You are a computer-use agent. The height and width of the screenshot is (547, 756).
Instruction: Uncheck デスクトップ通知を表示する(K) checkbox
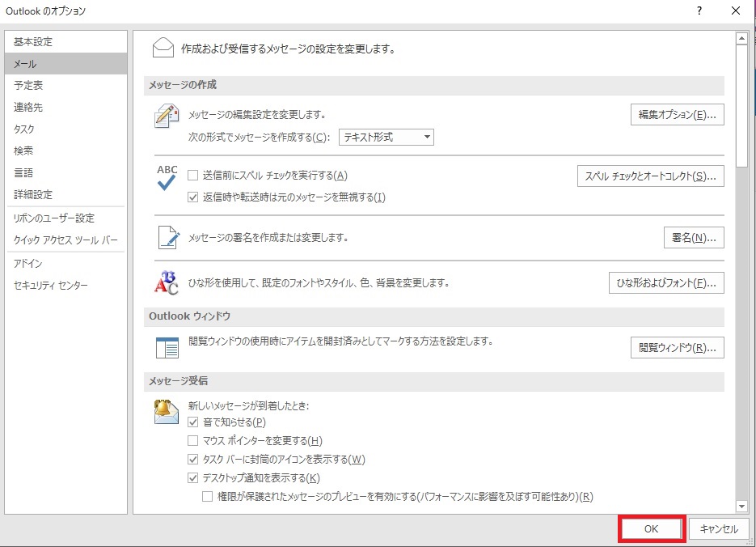(x=193, y=478)
